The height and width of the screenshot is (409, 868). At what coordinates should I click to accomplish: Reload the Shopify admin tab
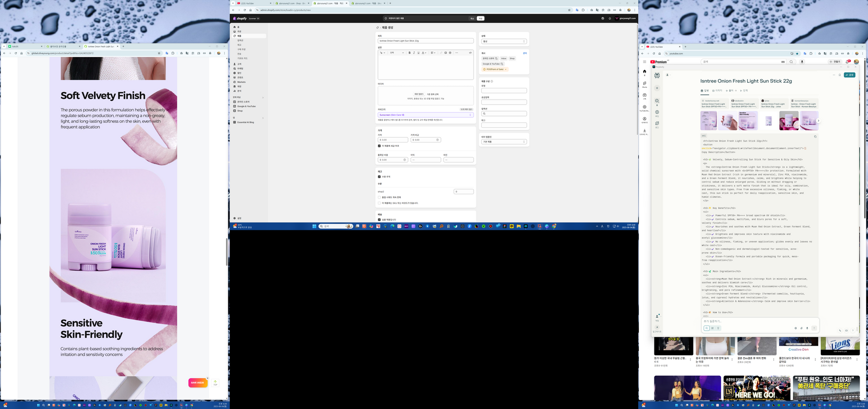(244, 10)
